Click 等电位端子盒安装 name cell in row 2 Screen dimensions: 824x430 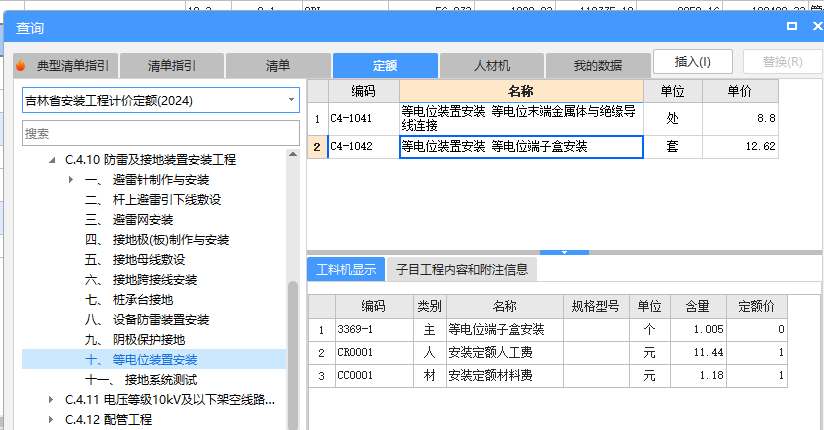(x=521, y=147)
